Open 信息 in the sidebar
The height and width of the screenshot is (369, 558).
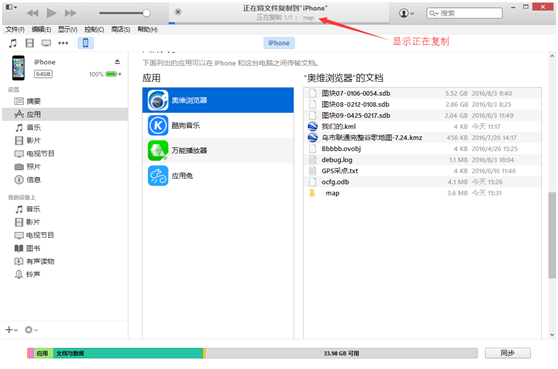[65, 180]
